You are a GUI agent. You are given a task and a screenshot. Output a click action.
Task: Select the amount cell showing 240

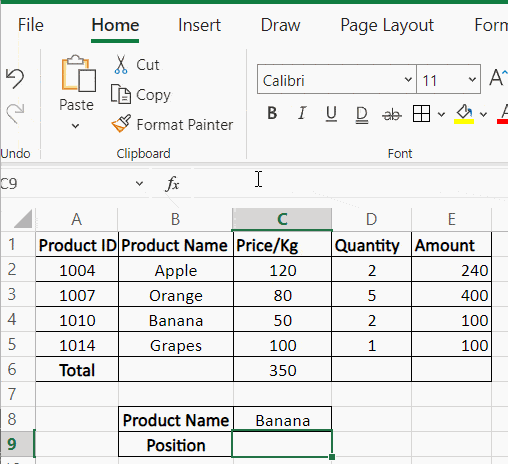tap(452, 270)
